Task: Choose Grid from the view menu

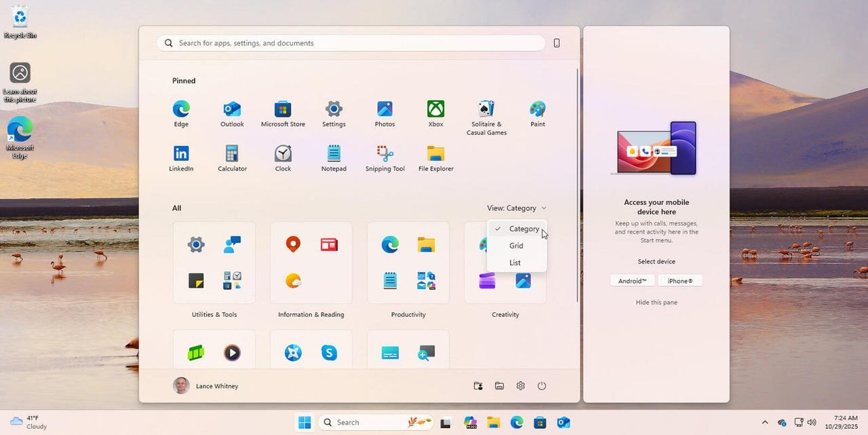Action: pyautogui.click(x=516, y=246)
